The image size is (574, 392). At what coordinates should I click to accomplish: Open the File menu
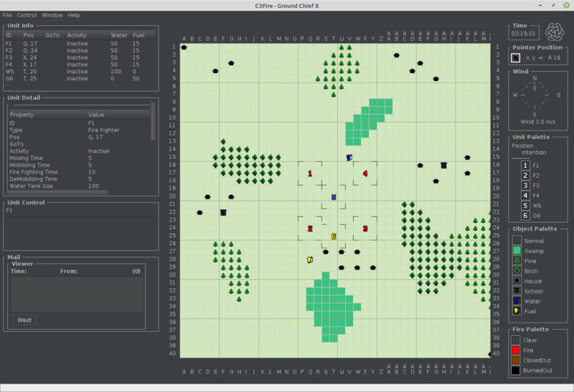click(7, 15)
